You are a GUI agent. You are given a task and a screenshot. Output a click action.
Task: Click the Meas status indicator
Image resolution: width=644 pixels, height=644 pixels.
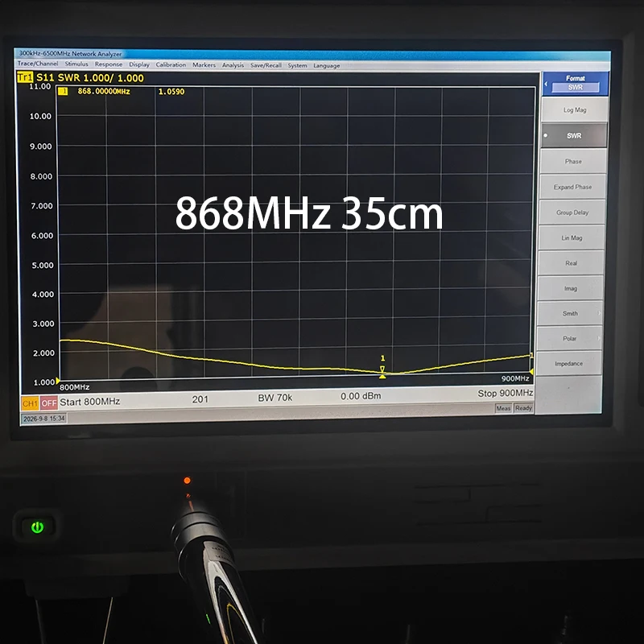(503, 408)
